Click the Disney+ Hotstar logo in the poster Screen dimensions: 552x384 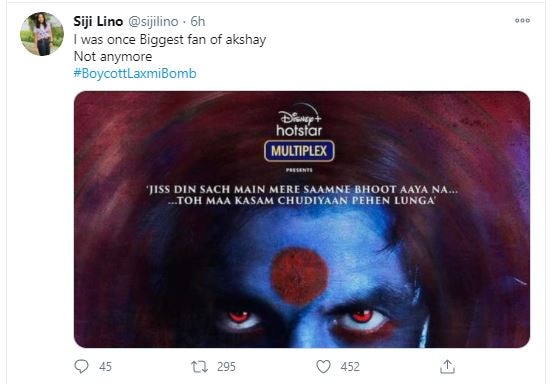click(x=299, y=120)
